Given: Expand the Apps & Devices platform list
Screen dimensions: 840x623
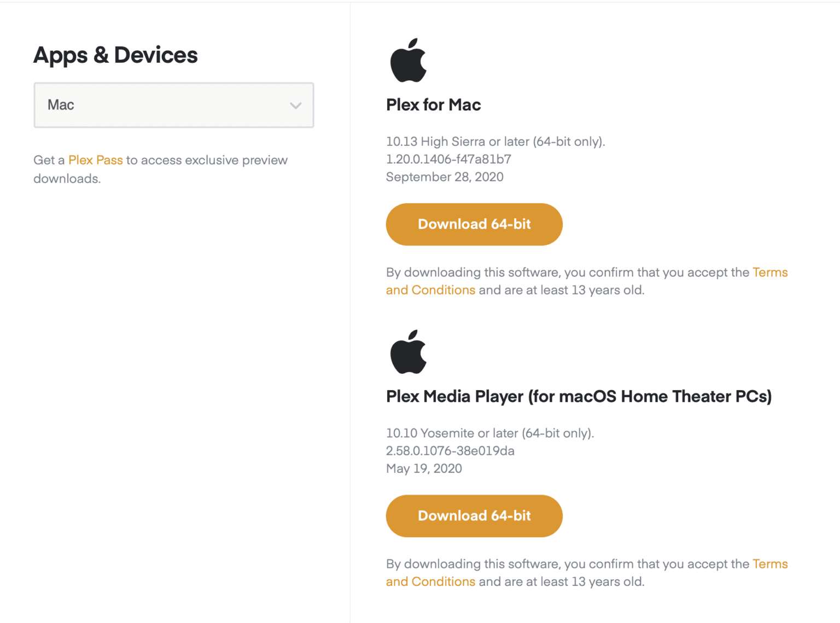Looking at the screenshot, I should coord(173,105).
